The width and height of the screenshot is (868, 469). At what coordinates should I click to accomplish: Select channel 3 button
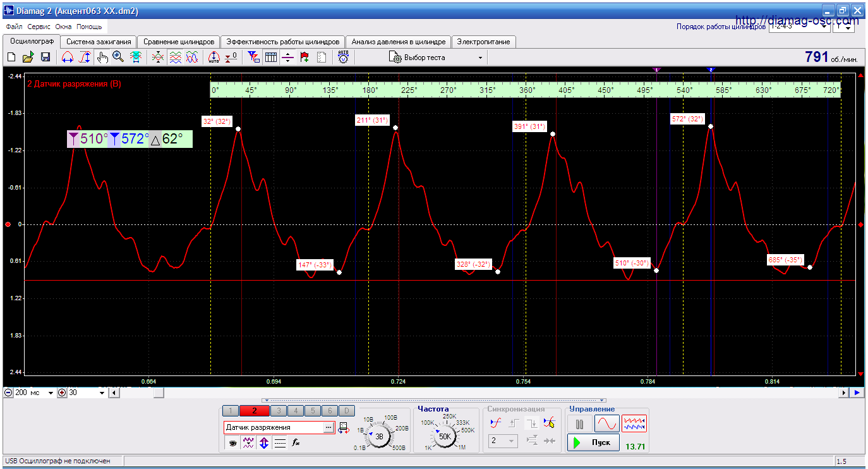click(279, 411)
